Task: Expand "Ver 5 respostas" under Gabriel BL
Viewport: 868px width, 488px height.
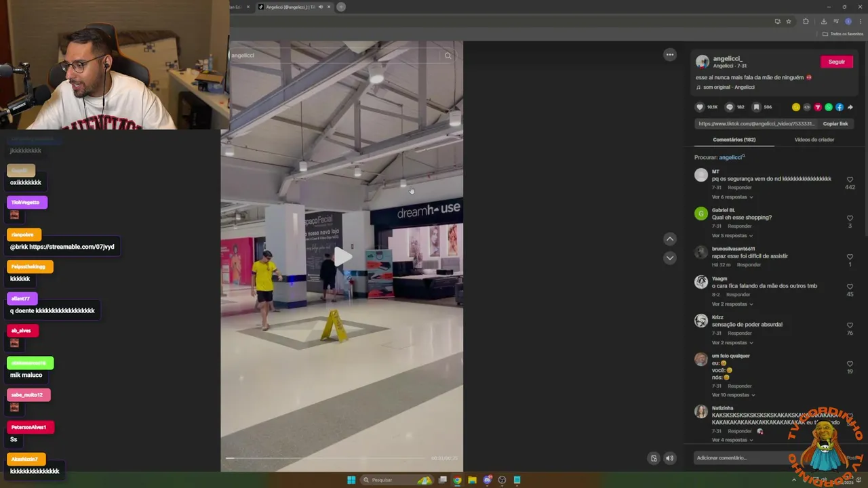Action: point(732,236)
